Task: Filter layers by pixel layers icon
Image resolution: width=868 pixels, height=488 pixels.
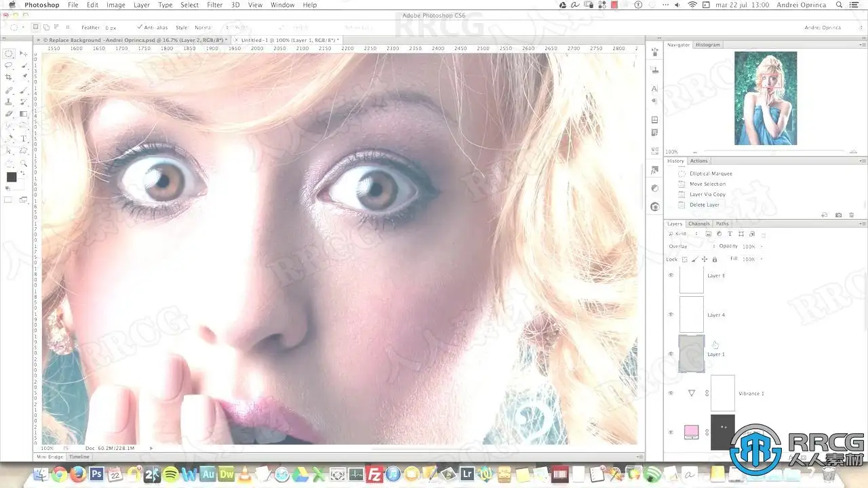Action: 709,234
